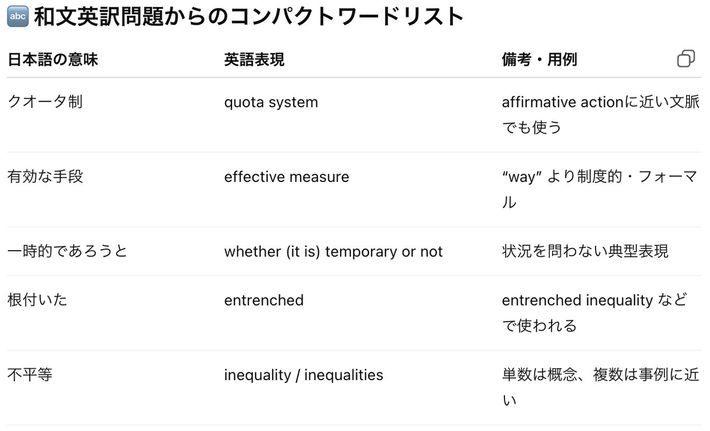Click the “way” より制度的 note cell
This screenshot has width=710, height=431.
pos(596,189)
